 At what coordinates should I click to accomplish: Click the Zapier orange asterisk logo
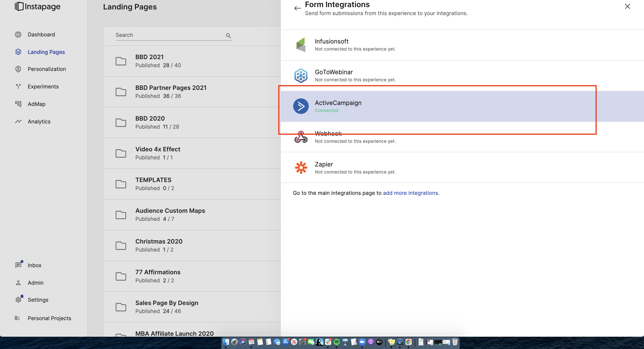pos(301,167)
